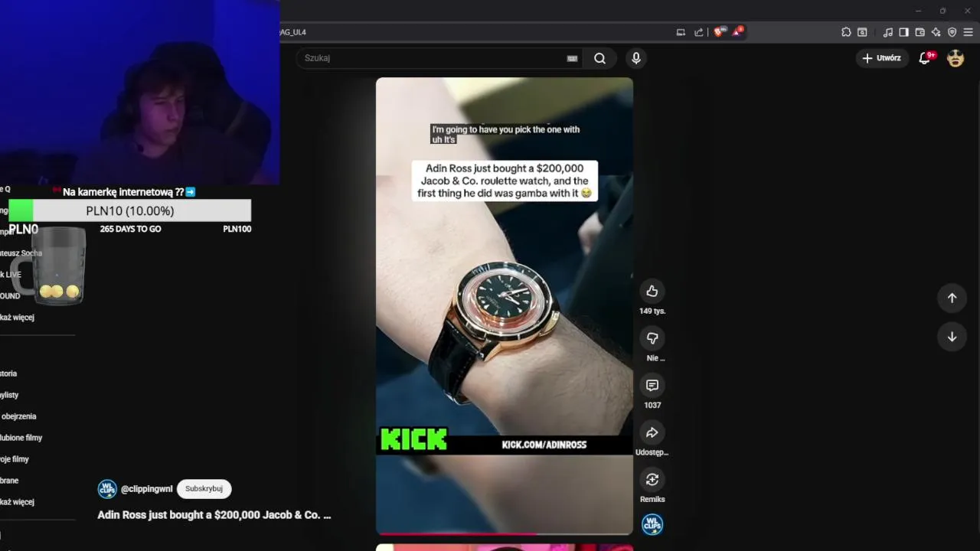This screenshot has width=980, height=551.
Task: Click the 'k LIVE' subscription entry
Action: [x=11, y=274]
